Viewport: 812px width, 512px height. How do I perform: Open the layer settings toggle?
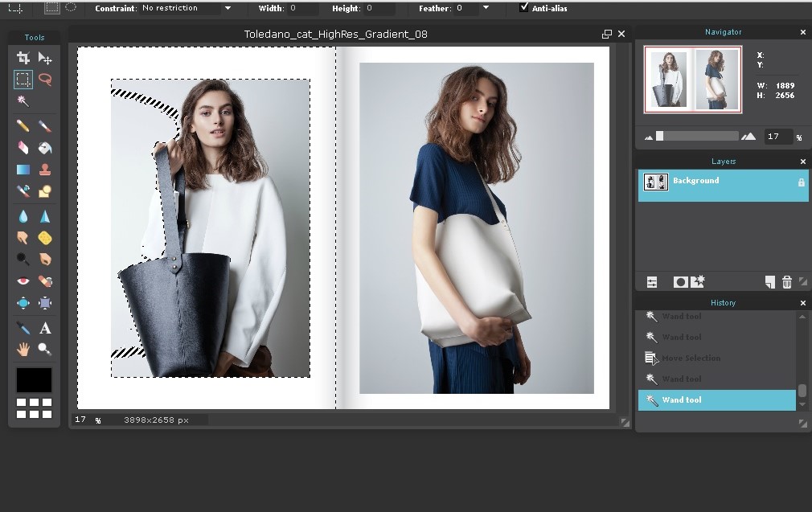click(651, 281)
